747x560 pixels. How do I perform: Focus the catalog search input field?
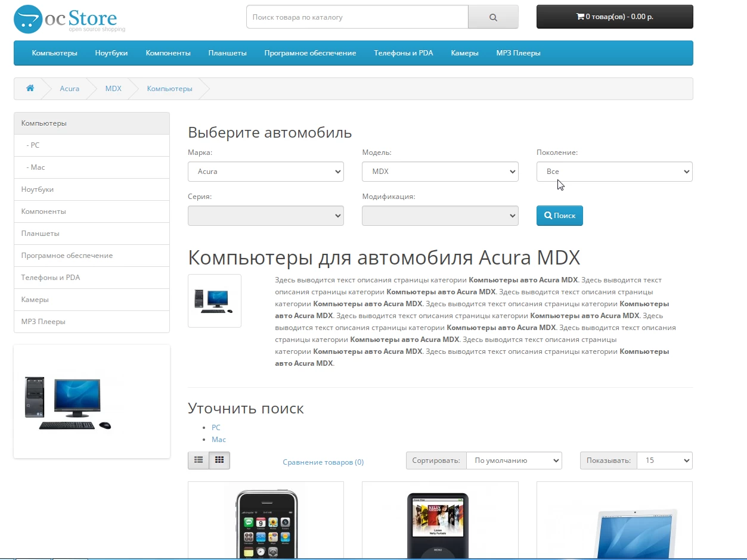pyautogui.click(x=357, y=17)
